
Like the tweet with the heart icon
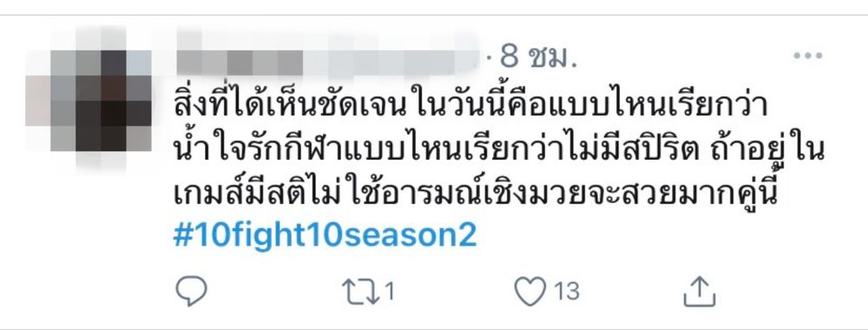pyautogui.click(x=529, y=292)
